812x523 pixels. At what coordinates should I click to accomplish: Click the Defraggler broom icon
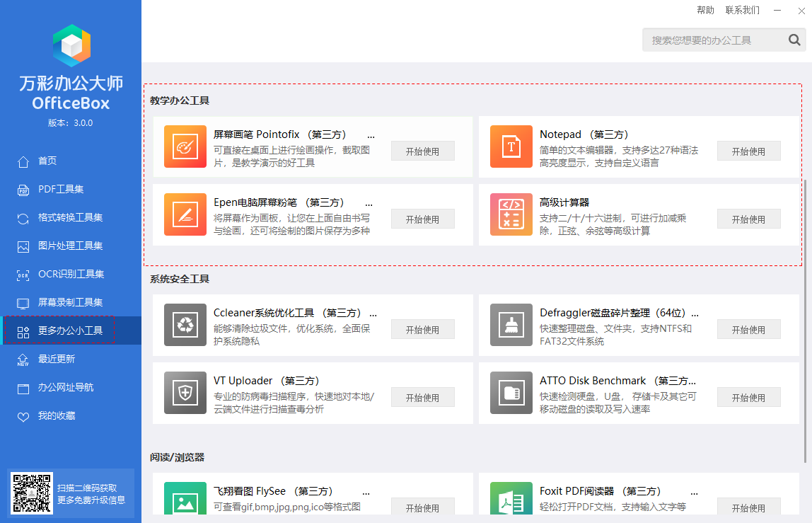(511, 325)
